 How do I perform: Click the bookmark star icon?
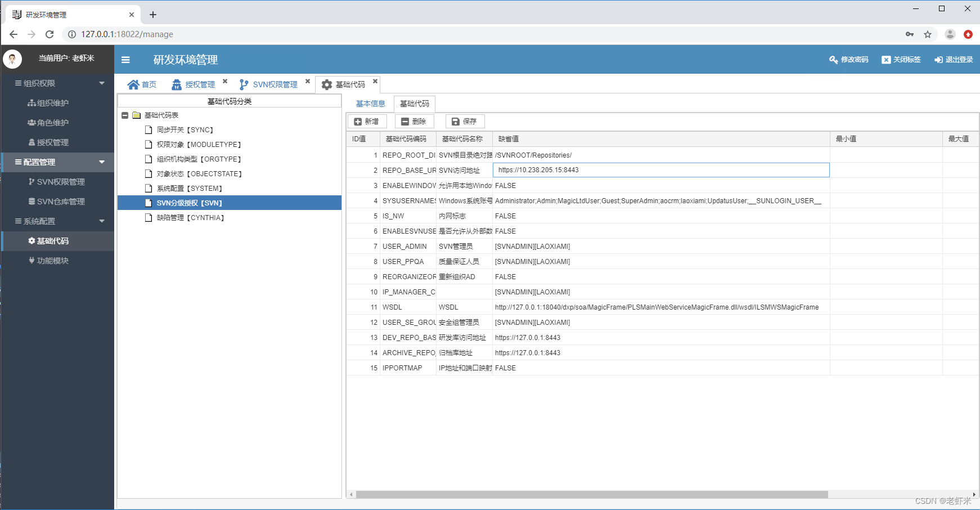(x=928, y=34)
